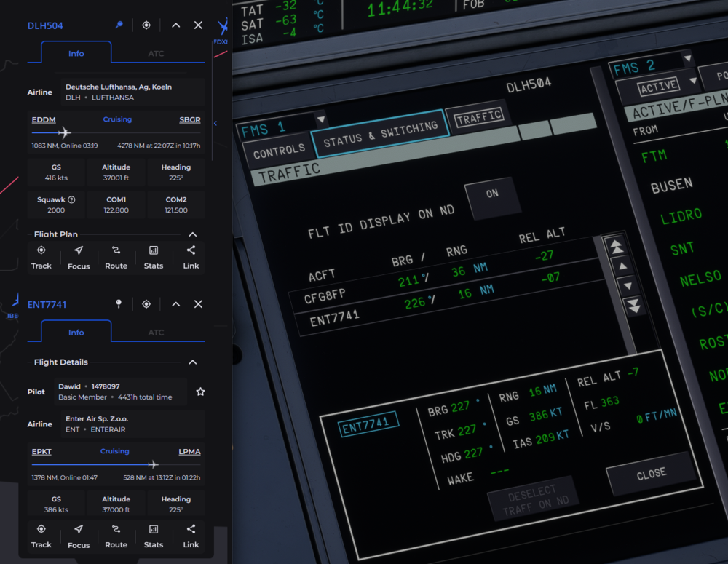The height and width of the screenshot is (564, 728).
Task: Click the pin icon on DLH504 panel
Action: coord(119,25)
